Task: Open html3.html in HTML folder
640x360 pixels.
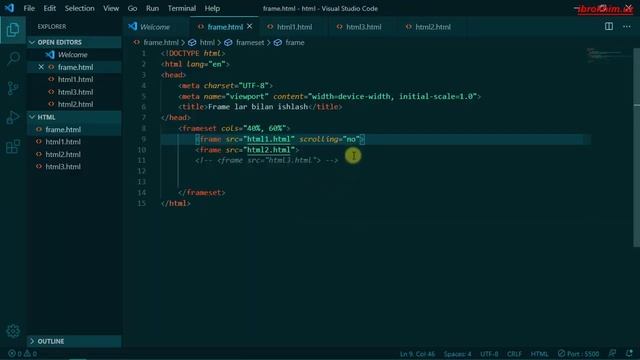Action: tap(63, 167)
